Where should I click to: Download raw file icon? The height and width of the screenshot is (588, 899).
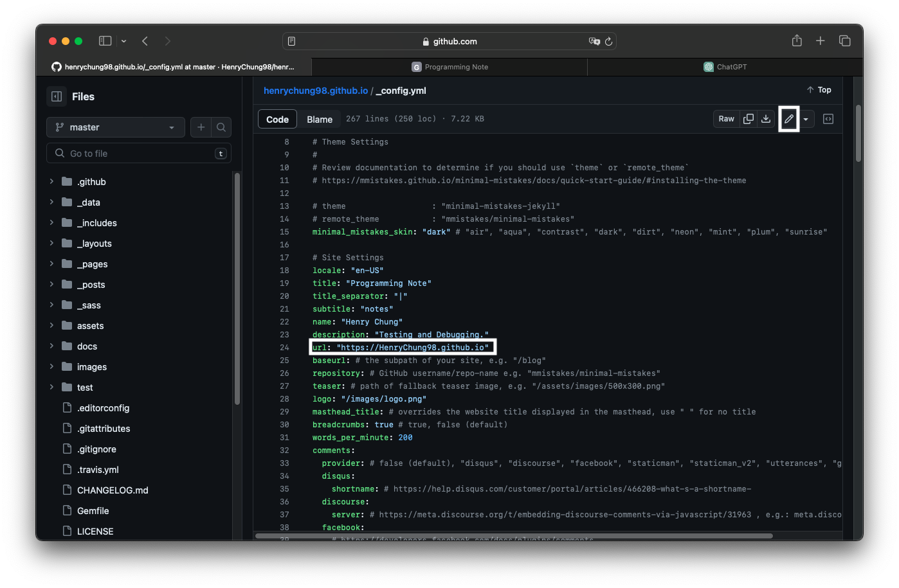pos(766,119)
